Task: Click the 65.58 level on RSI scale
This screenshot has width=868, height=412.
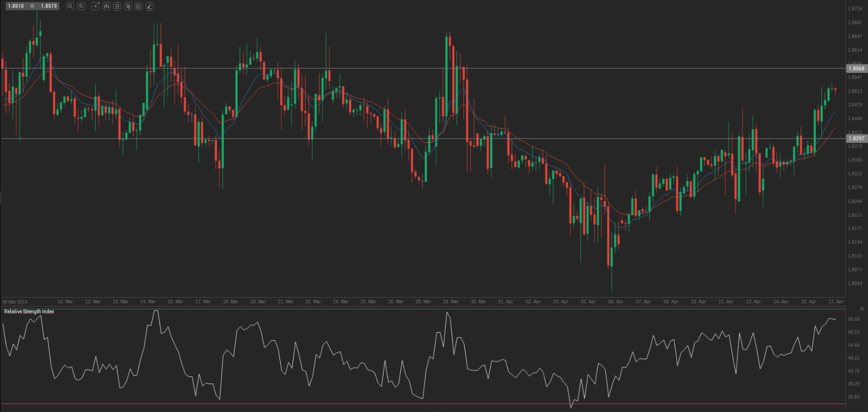Action: (x=854, y=319)
